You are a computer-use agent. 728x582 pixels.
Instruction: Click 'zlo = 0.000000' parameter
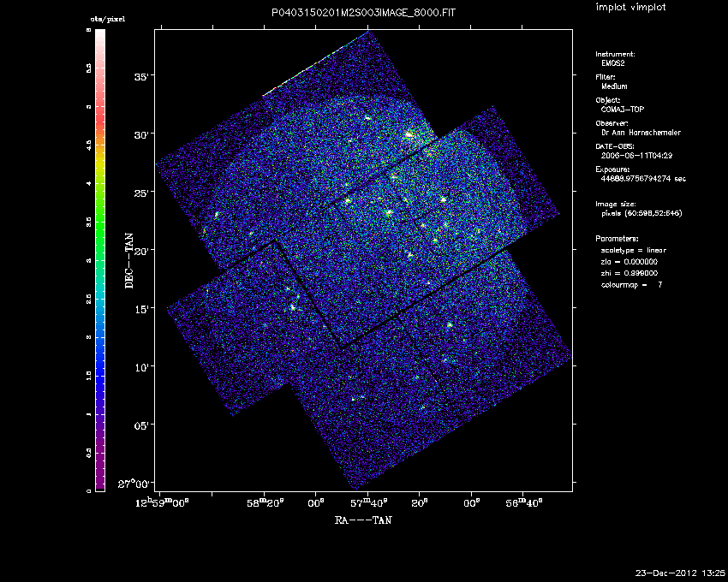(x=630, y=262)
